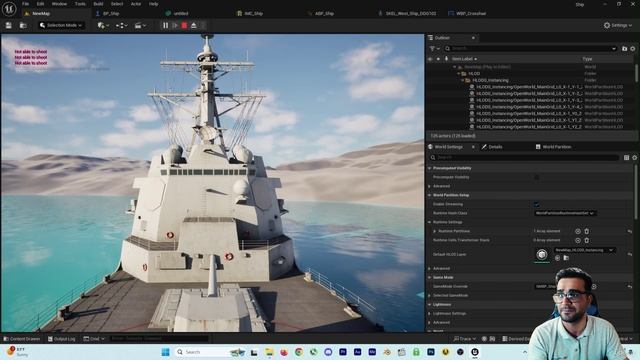Open the World Settings panel gear icon
The height and width of the screenshot is (360, 640).
pyautogui.click(x=634, y=158)
